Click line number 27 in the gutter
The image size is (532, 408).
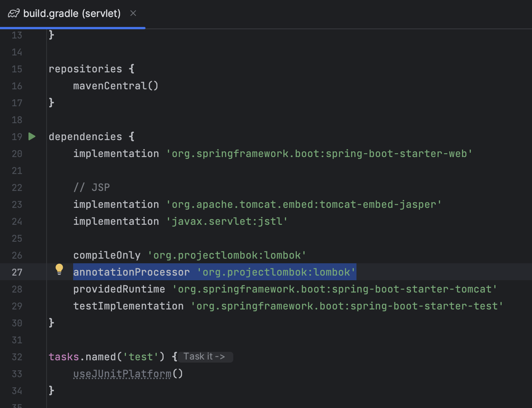point(17,272)
